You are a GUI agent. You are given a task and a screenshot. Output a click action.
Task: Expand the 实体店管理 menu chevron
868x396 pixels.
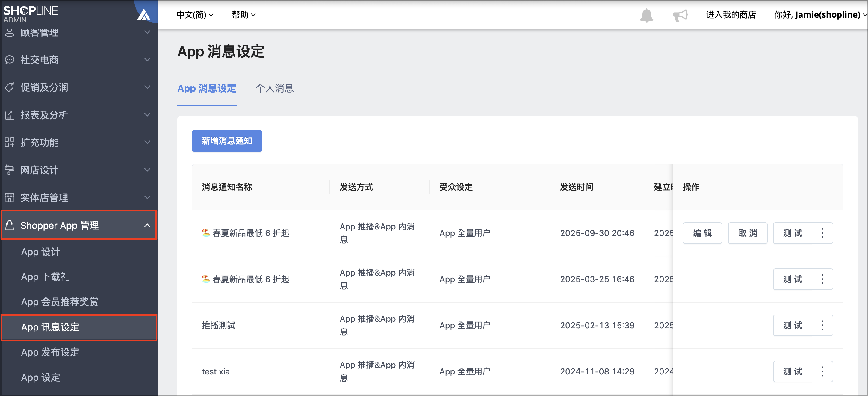(147, 197)
